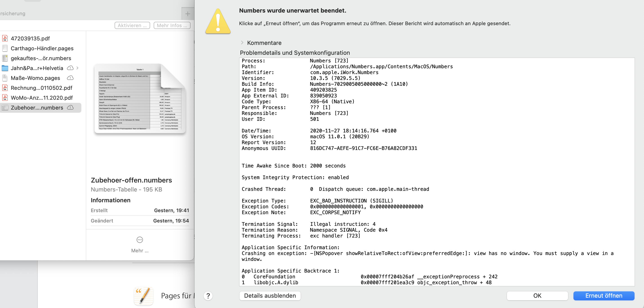
Task: Reopen Numbers with Erneut öffnen
Action: 604,296
